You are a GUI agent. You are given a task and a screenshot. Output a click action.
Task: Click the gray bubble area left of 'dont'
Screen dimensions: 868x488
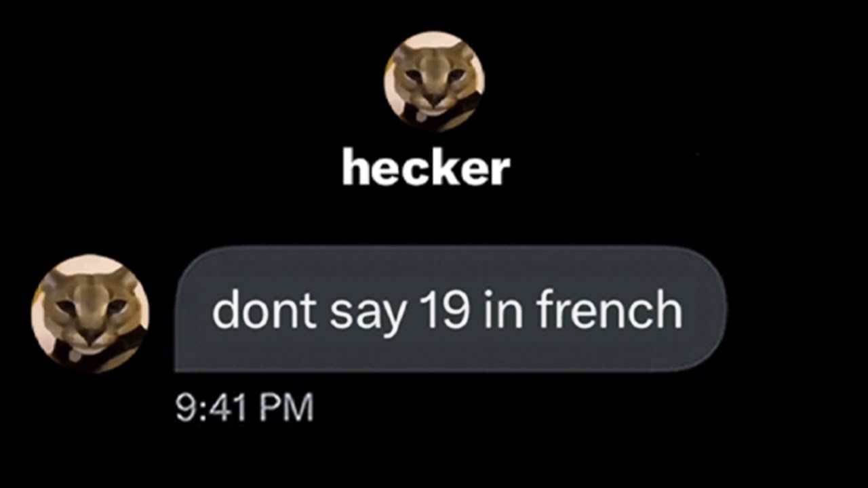coord(194,309)
